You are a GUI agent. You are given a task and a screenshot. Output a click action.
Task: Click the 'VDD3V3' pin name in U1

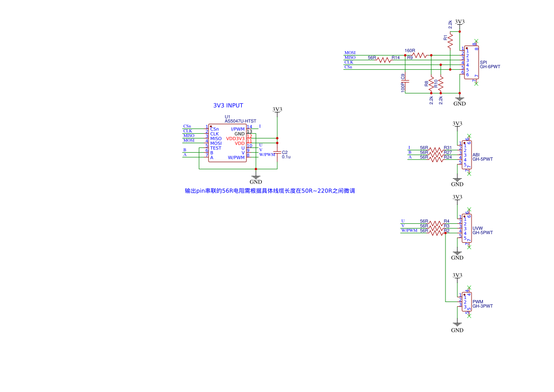[x=236, y=138]
